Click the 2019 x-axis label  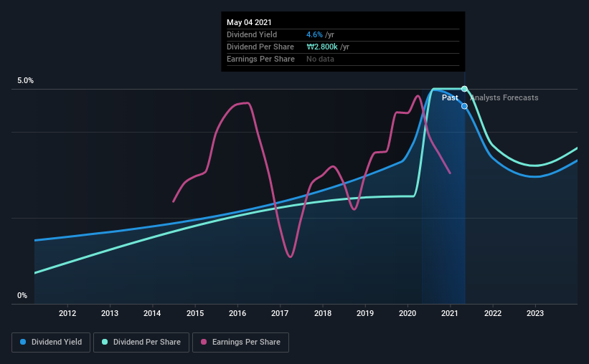(365, 313)
